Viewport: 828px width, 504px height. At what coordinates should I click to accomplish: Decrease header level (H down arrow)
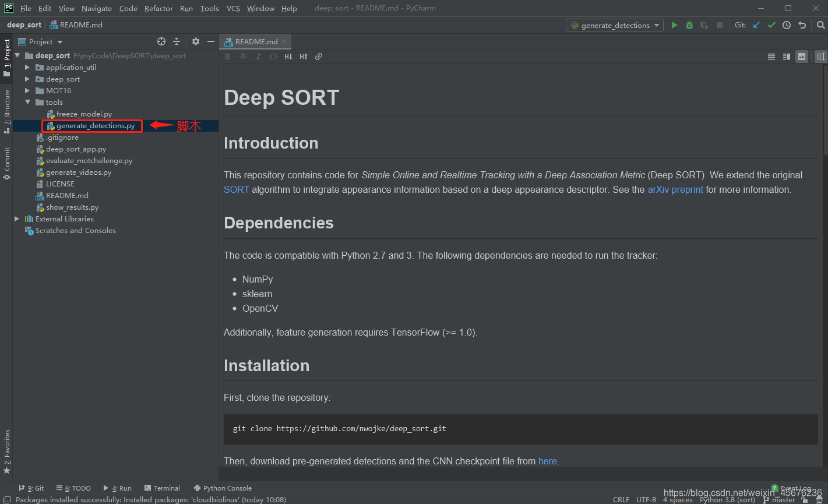pos(288,57)
